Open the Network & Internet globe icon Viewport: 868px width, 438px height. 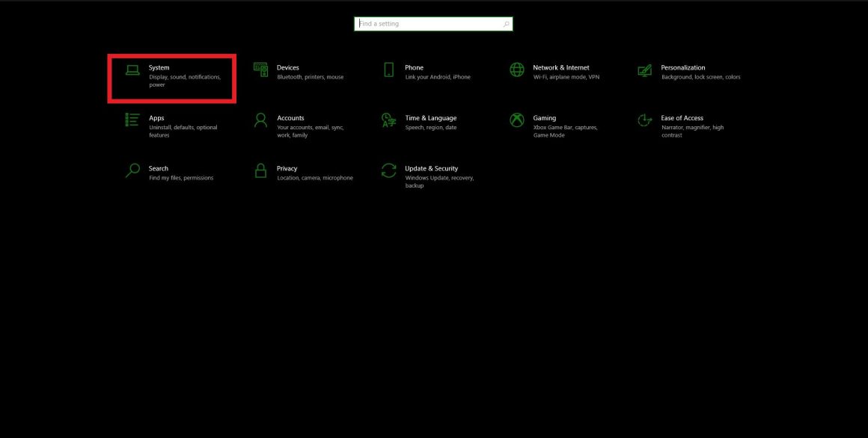click(x=517, y=70)
